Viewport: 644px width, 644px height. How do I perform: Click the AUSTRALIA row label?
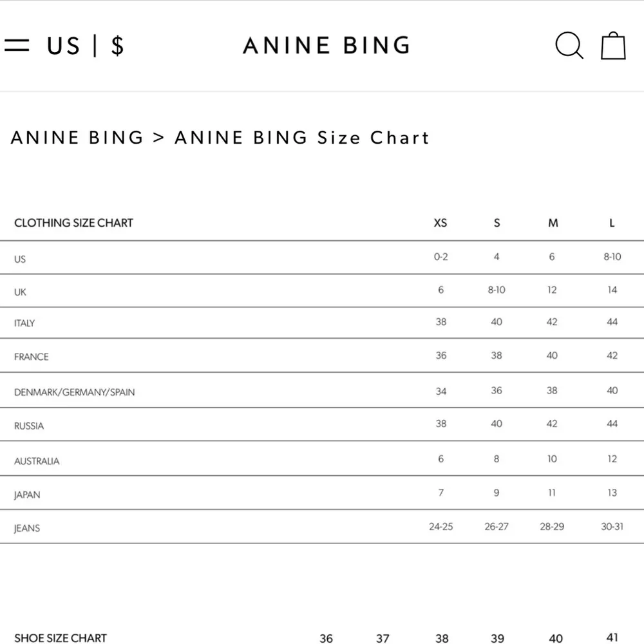[x=37, y=461]
